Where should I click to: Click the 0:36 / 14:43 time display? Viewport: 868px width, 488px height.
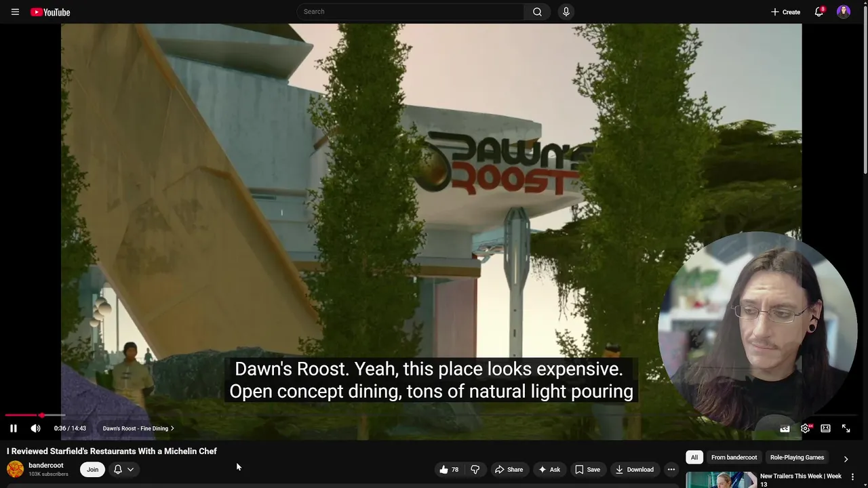tap(70, 428)
